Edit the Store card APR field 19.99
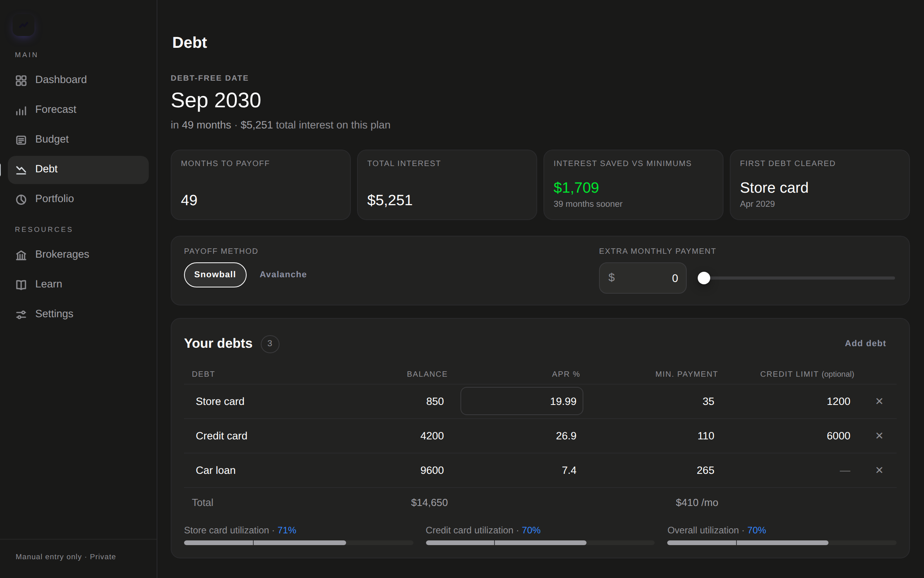 pyautogui.click(x=522, y=401)
